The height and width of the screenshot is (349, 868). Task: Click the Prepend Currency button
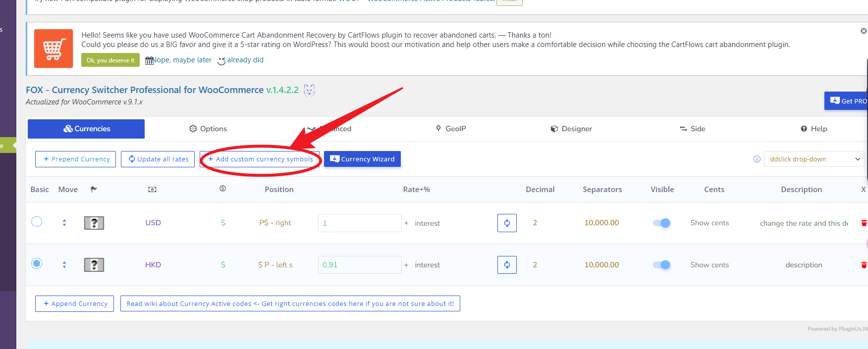point(75,159)
